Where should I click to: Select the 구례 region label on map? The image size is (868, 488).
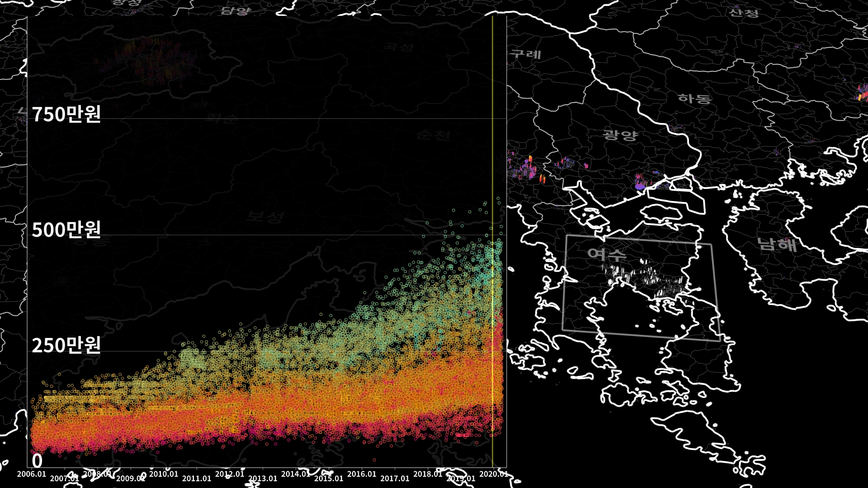pyautogui.click(x=526, y=54)
